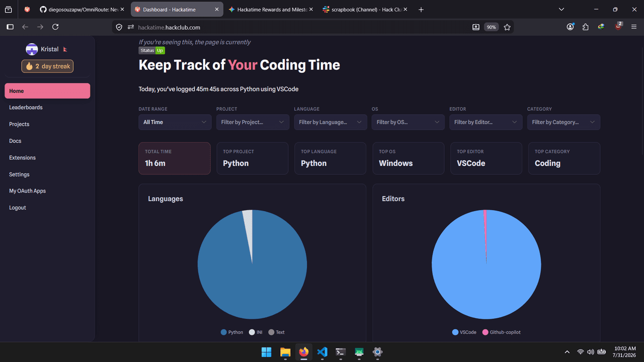644x362 pixels.
Task: Open the Docs sidebar link
Action: pyautogui.click(x=47, y=141)
